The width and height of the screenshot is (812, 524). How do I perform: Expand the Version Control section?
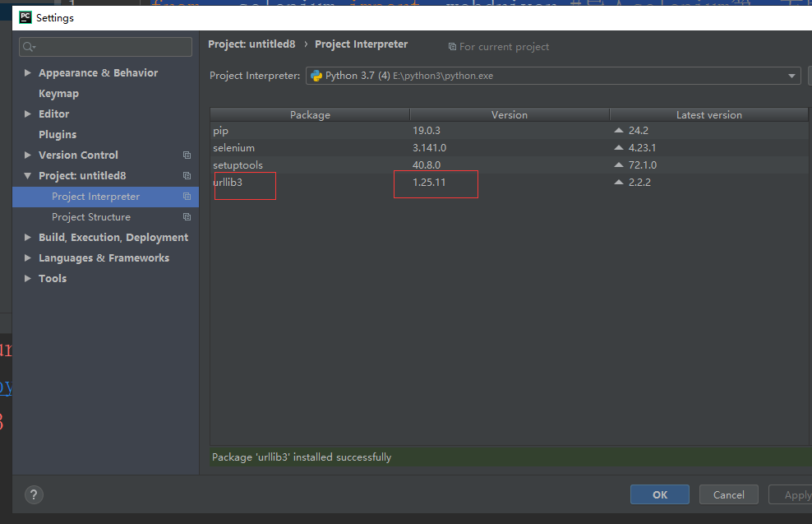[x=27, y=155]
